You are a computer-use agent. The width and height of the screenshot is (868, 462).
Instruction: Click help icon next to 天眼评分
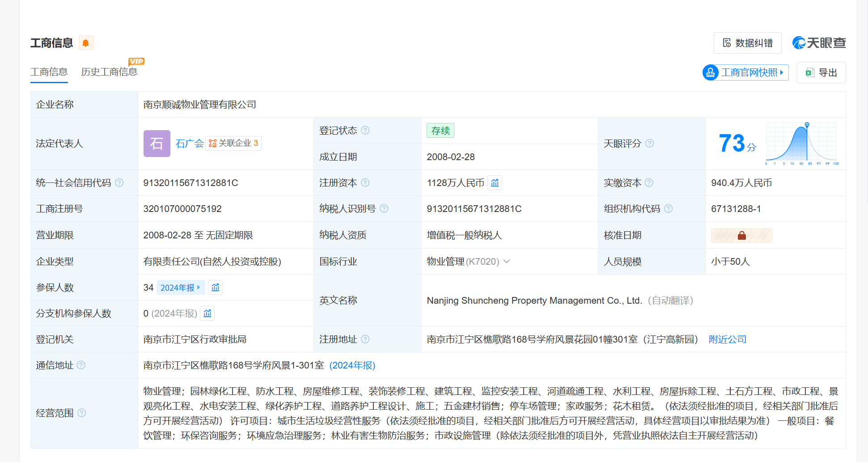(x=650, y=144)
